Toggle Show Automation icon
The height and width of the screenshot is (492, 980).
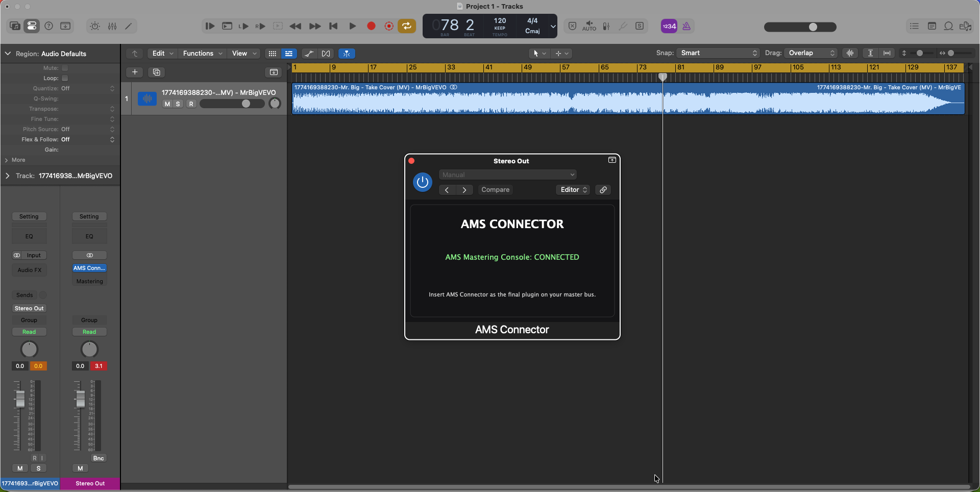(309, 54)
